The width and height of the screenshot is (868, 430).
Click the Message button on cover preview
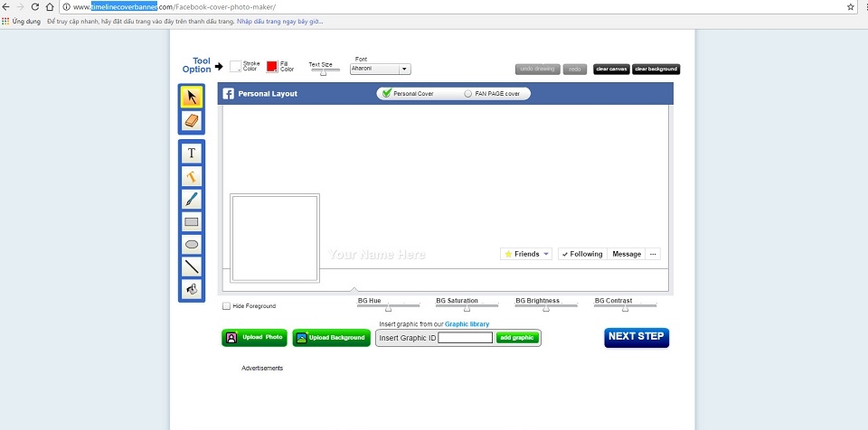(x=627, y=254)
